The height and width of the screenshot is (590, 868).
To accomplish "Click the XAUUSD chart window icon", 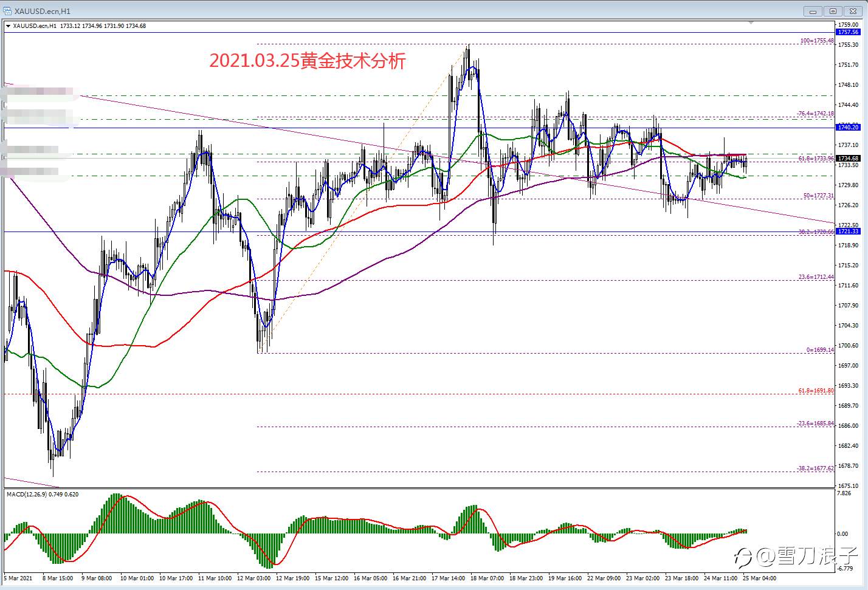I will (7, 11).
